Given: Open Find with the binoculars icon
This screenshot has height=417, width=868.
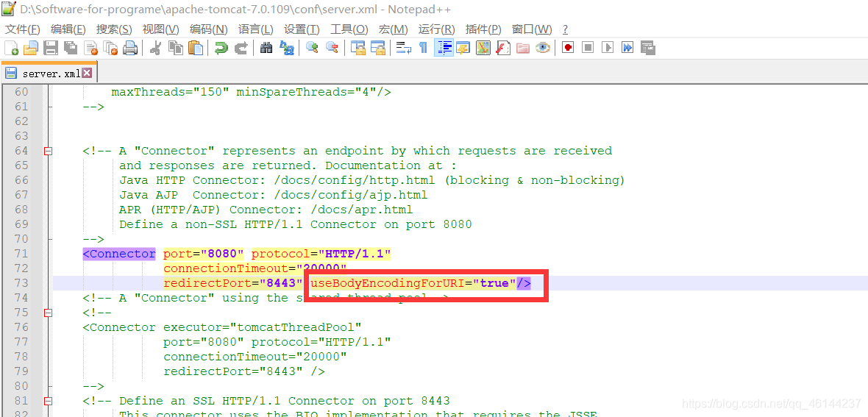Looking at the screenshot, I should point(266,48).
